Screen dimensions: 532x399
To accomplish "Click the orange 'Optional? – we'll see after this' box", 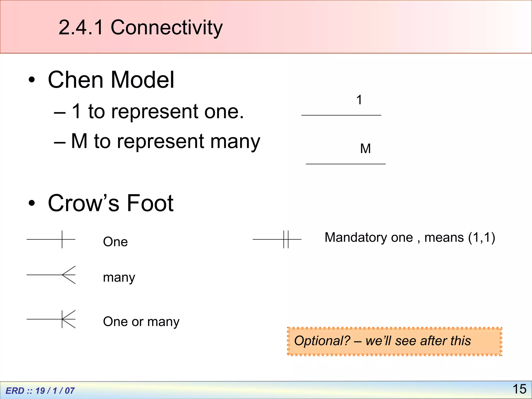I will [395, 341].
